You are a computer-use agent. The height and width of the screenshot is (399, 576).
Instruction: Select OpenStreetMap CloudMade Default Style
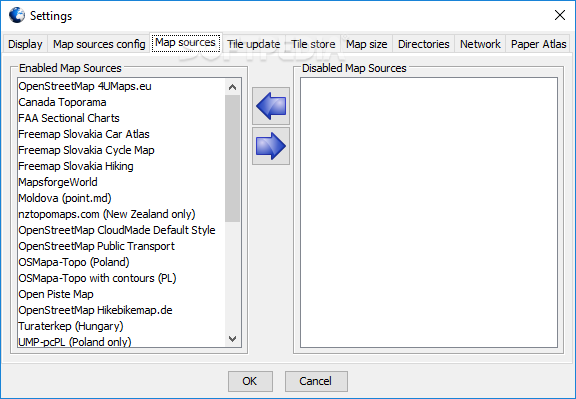121,230
